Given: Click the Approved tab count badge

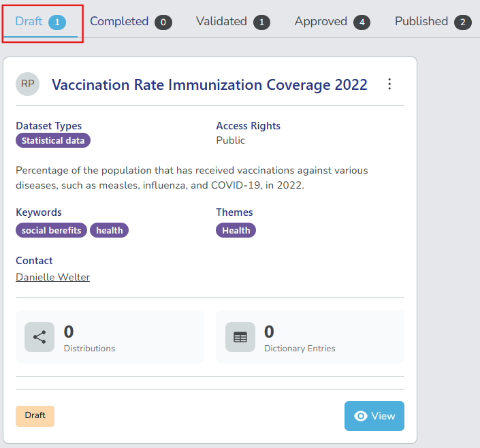Looking at the screenshot, I should click(x=362, y=22).
